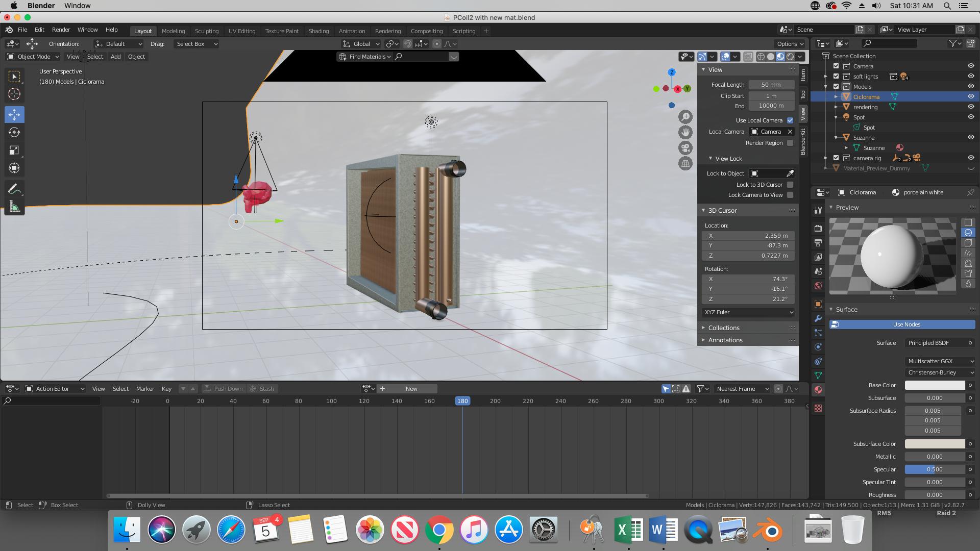Switch to the Shading workspace tab

[x=318, y=31]
